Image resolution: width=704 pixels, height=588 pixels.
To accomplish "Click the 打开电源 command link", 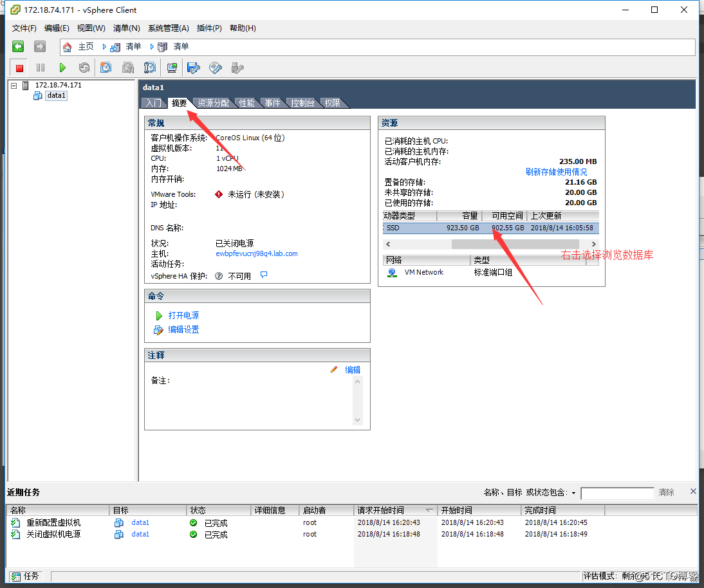I will point(183,315).
